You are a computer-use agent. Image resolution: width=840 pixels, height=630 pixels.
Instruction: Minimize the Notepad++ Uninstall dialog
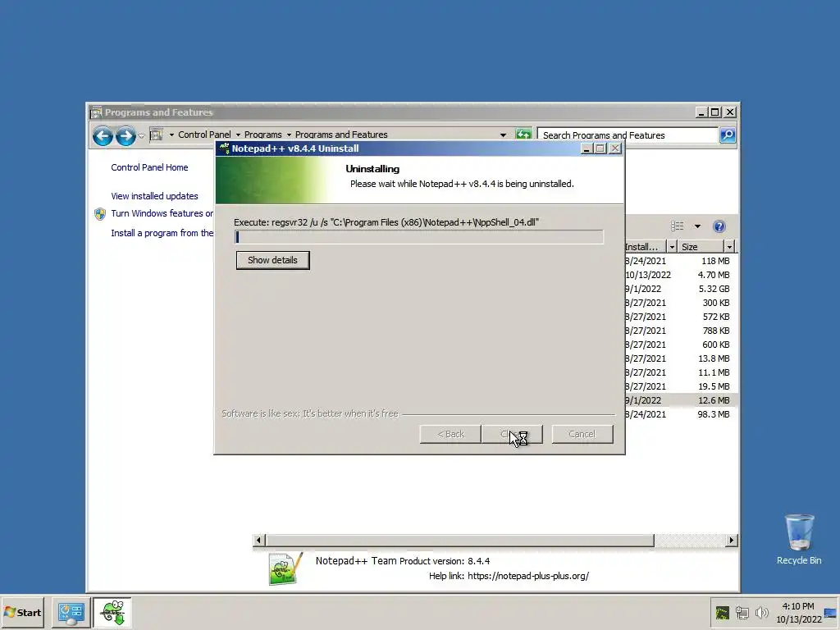(x=586, y=149)
